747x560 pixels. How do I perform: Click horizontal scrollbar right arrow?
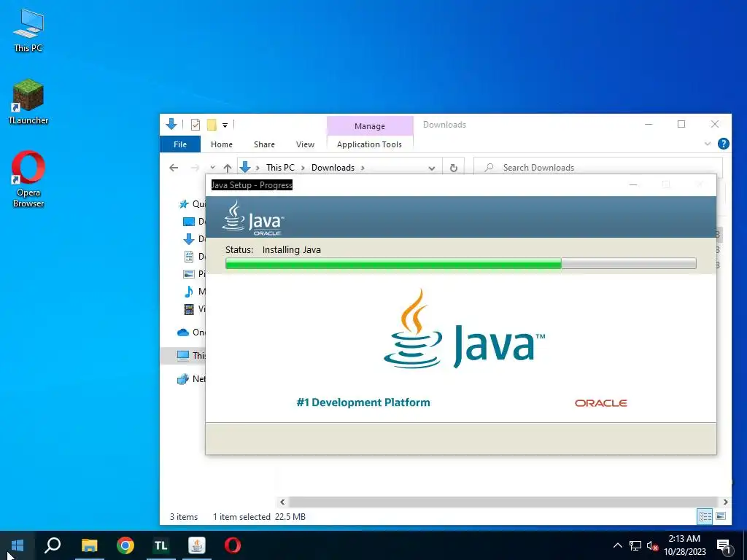pos(725,502)
